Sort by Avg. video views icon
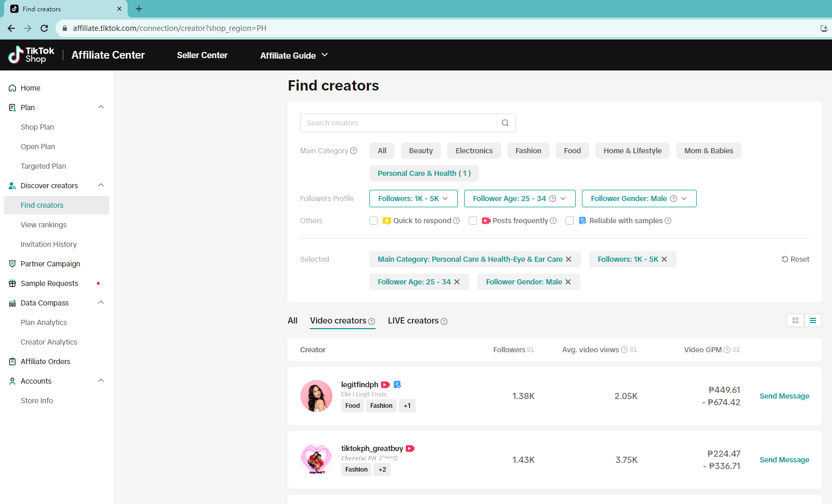Image resolution: width=832 pixels, height=504 pixels. (633, 350)
